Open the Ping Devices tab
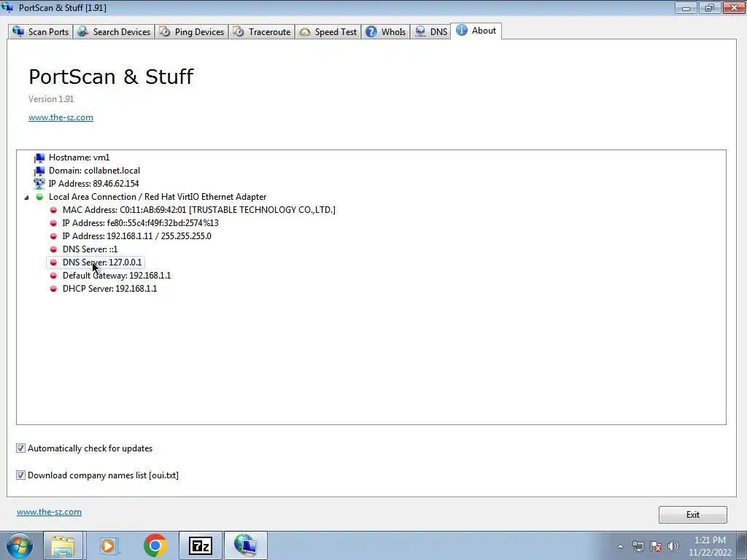The image size is (747, 560). point(192,32)
